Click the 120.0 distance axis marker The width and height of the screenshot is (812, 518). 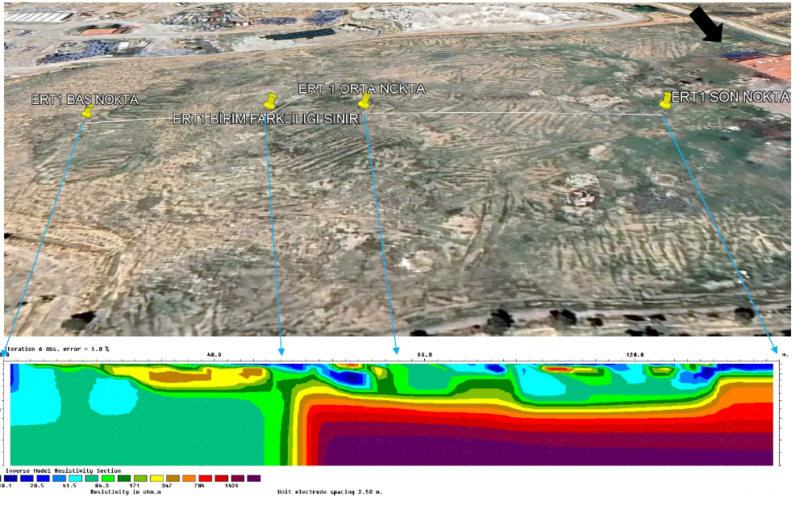[635, 354]
